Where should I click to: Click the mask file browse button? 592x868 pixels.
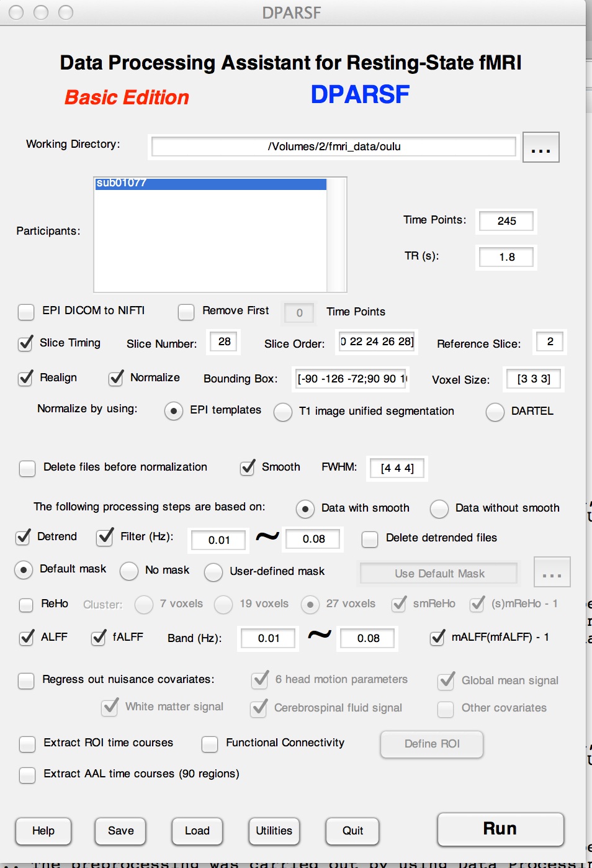(x=552, y=572)
